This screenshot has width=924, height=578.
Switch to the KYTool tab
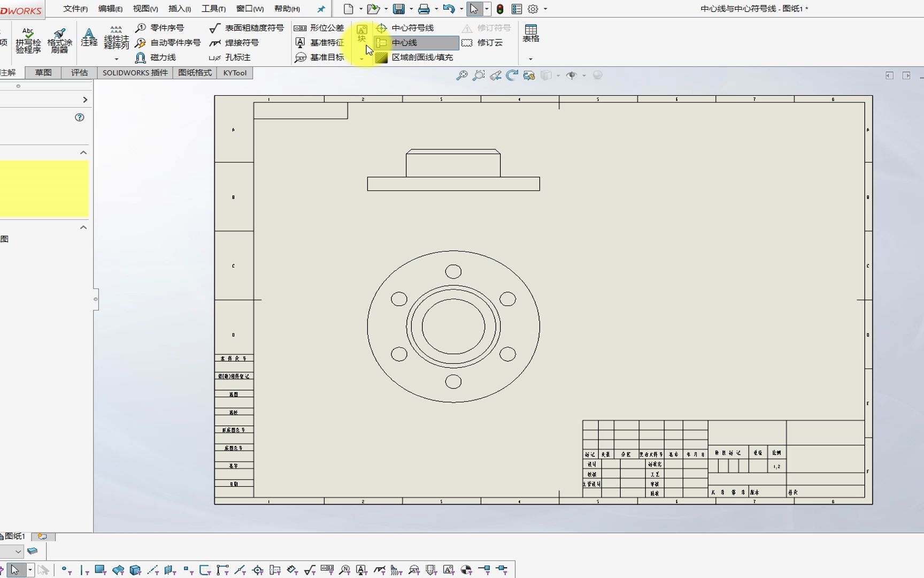(235, 73)
